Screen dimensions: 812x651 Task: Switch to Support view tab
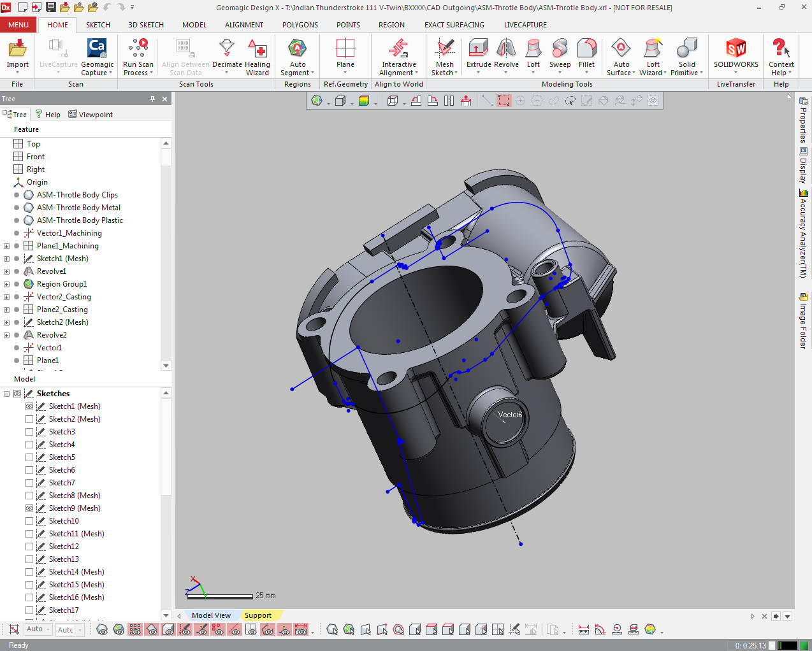(257, 615)
